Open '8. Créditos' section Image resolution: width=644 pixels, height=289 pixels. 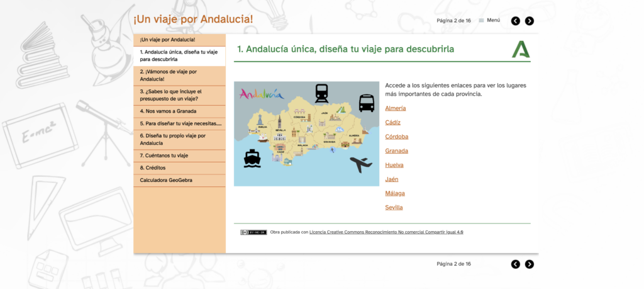tap(179, 168)
